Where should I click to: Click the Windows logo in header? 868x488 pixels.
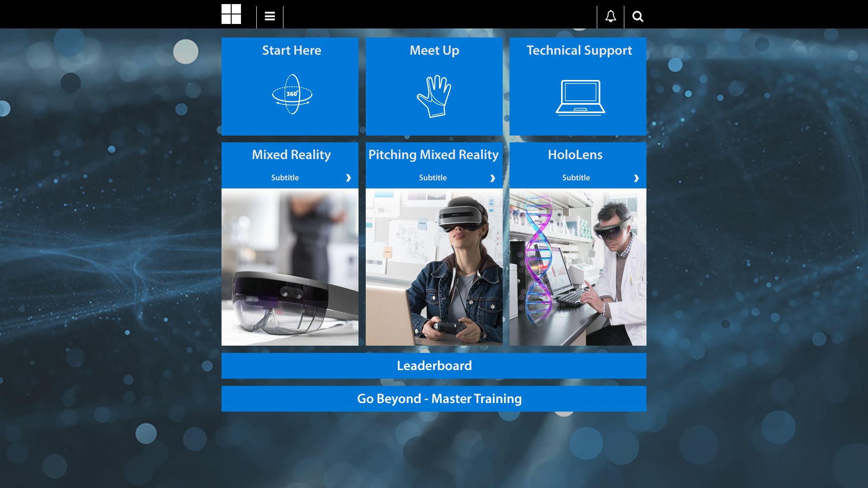click(x=231, y=14)
